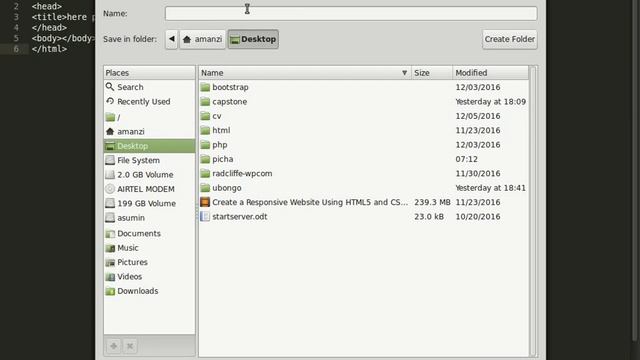Viewport: 640px width, 360px height.
Task: Open Videos bookmark in Places
Action: (x=149, y=277)
